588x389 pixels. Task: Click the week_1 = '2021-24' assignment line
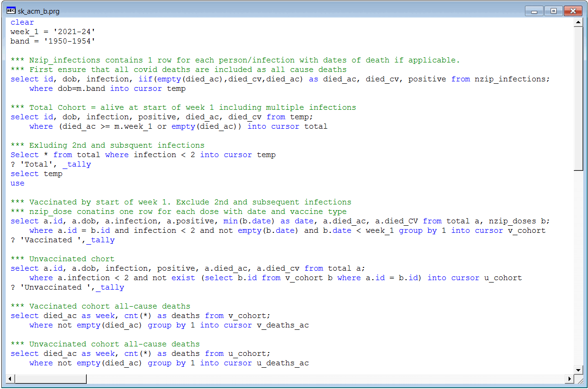click(53, 32)
